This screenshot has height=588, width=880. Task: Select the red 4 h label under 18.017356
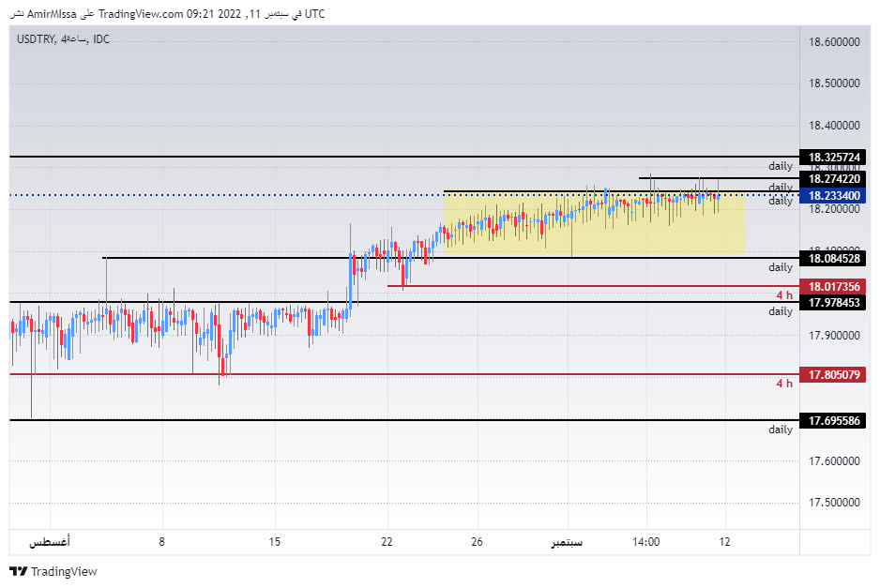(784, 295)
